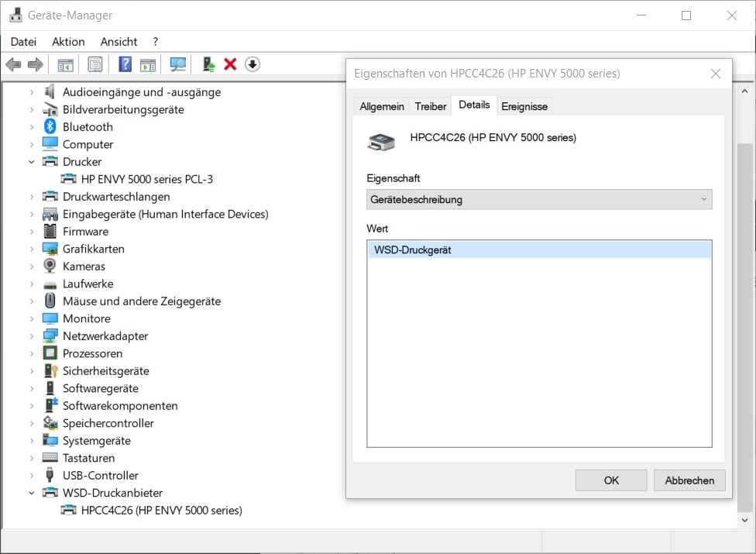Close the Eigenschaften dialog with X
This screenshot has width=756, height=554.
[x=716, y=74]
